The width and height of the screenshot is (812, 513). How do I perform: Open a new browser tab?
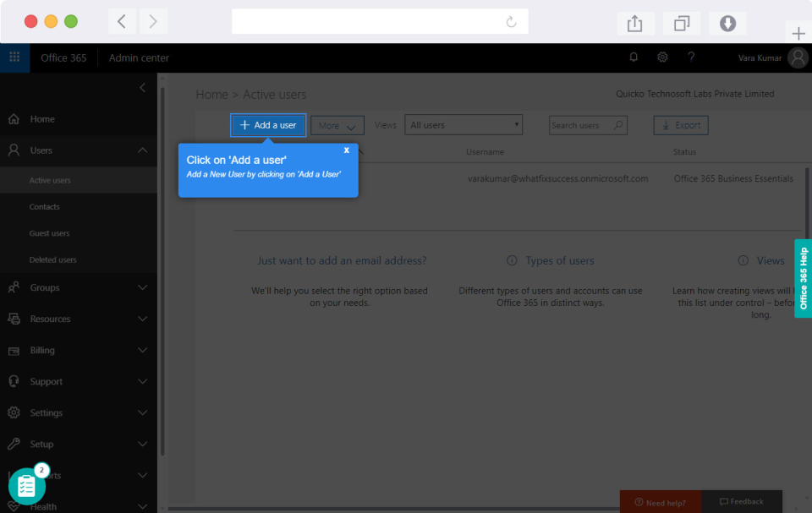click(x=798, y=34)
